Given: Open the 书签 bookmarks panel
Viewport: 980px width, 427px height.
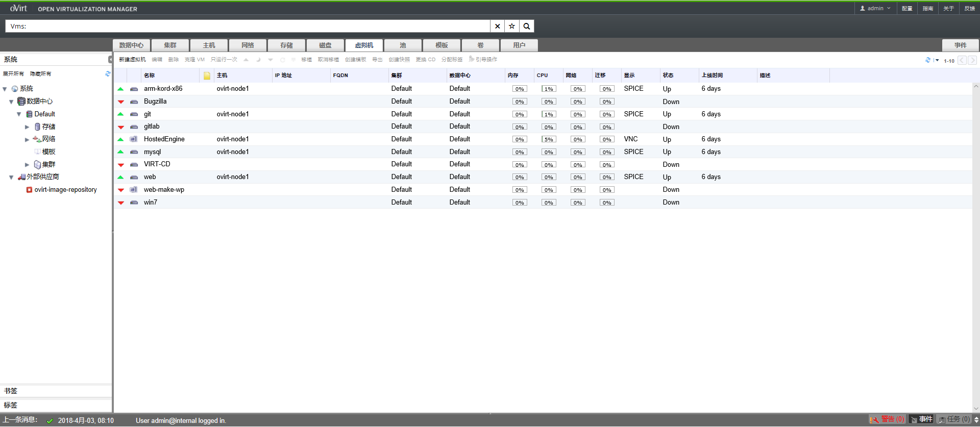Looking at the screenshot, I should (x=56, y=391).
